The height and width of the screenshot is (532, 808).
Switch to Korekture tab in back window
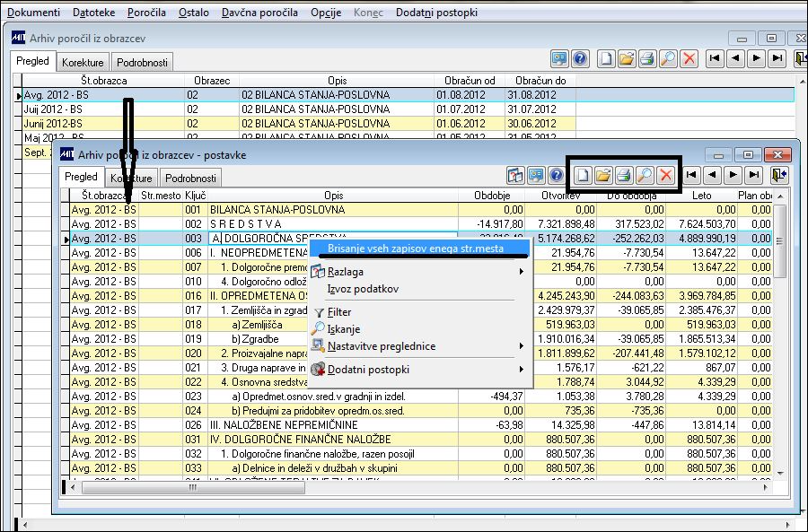click(83, 63)
